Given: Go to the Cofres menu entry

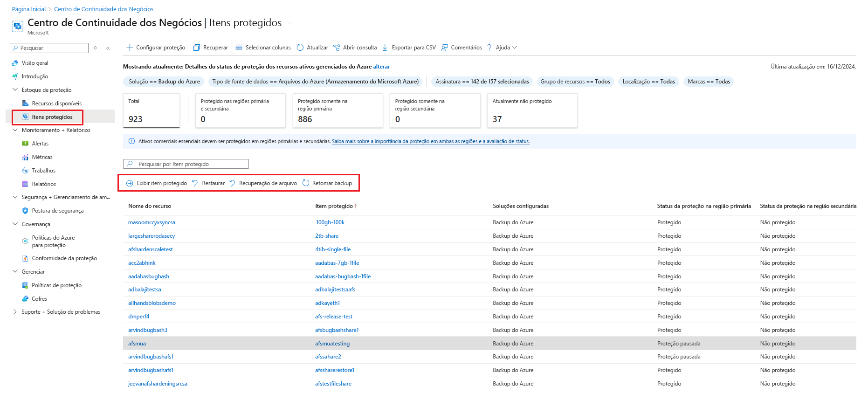Looking at the screenshot, I should click(40, 299).
